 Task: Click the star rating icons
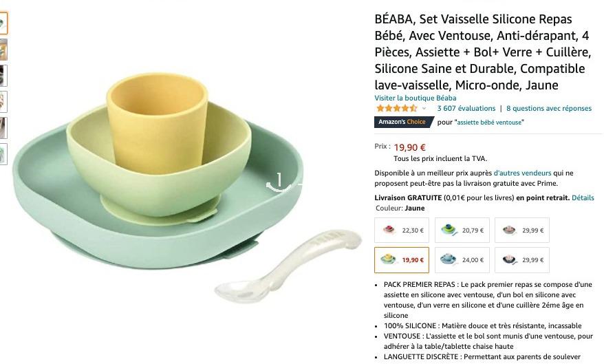click(x=397, y=108)
